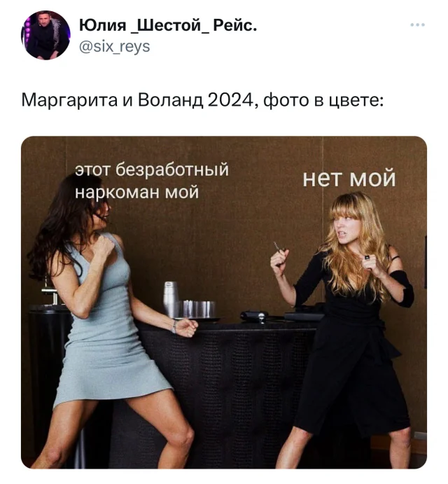
Task: Click the нет мой caption
Action: [x=349, y=178]
